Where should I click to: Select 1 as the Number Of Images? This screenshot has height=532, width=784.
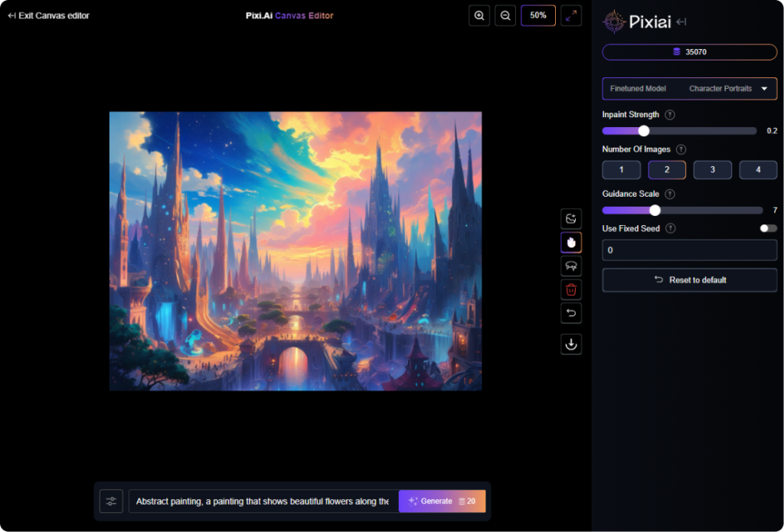(621, 169)
